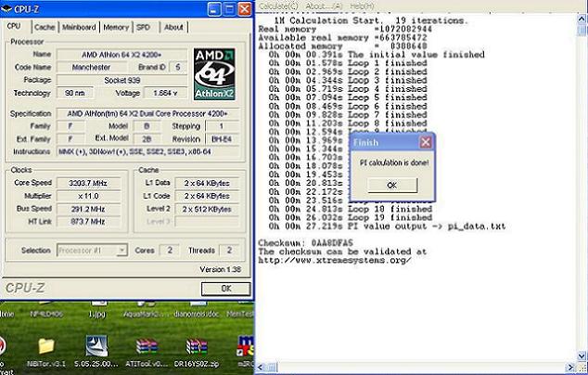Click the 'Loop 19 finished' line
The height and width of the screenshot is (375, 588).
[x=351, y=218]
